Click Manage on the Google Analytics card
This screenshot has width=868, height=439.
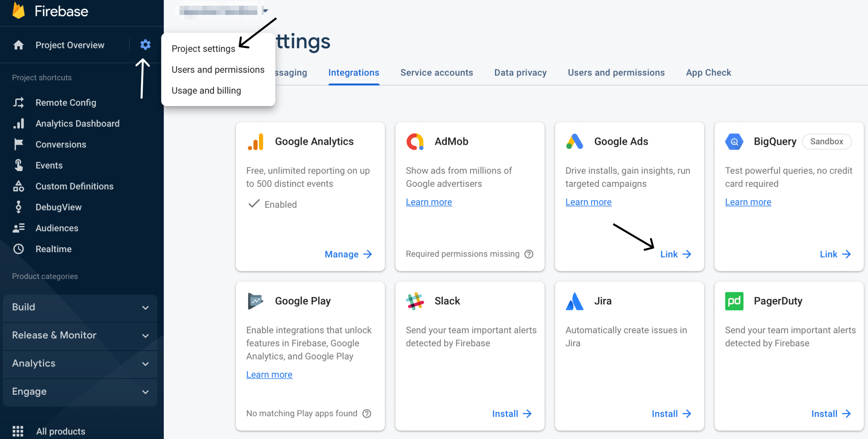(348, 254)
